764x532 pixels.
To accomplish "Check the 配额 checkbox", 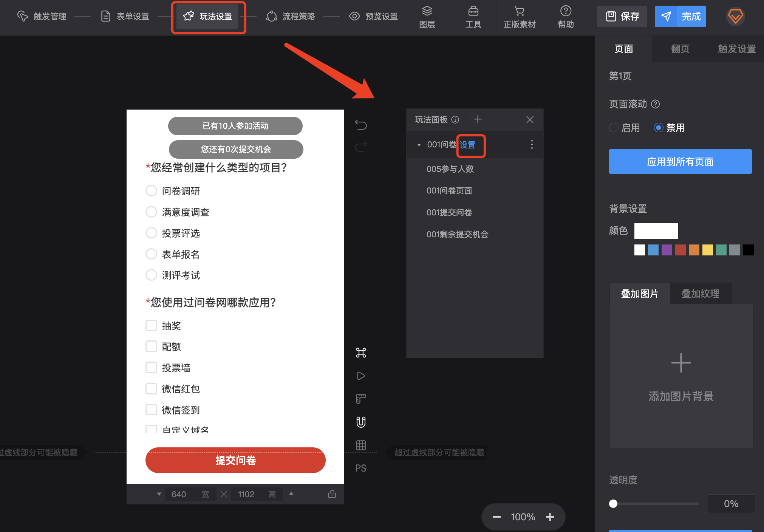I will (151, 346).
